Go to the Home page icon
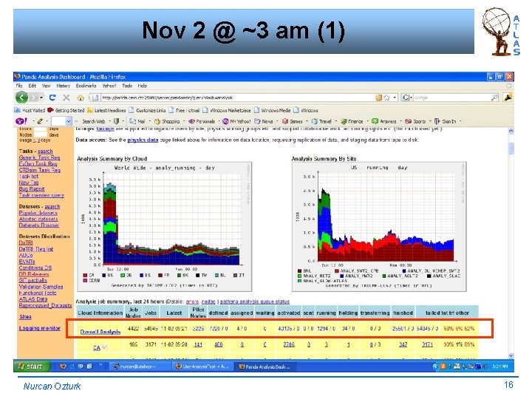Viewport: 532px width, 399px height. (81, 98)
